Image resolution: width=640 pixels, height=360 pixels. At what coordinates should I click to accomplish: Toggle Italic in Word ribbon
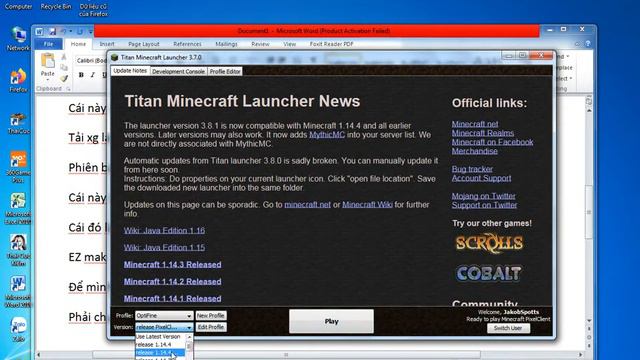pos(93,75)
